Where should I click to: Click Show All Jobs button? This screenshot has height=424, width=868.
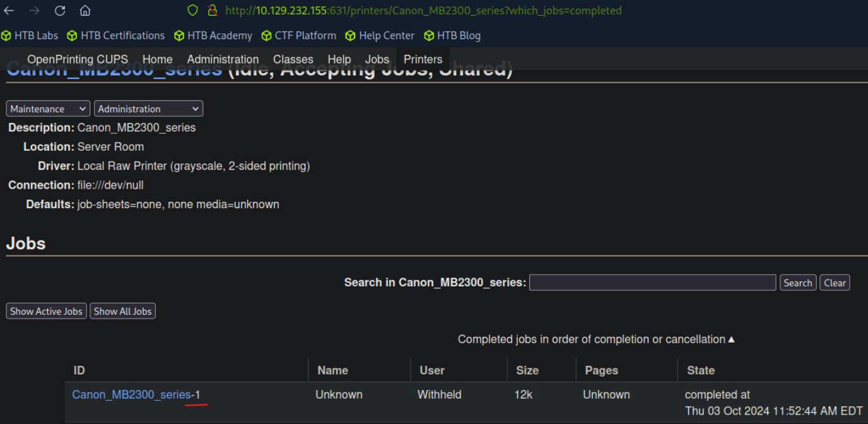tap(123, 311)
